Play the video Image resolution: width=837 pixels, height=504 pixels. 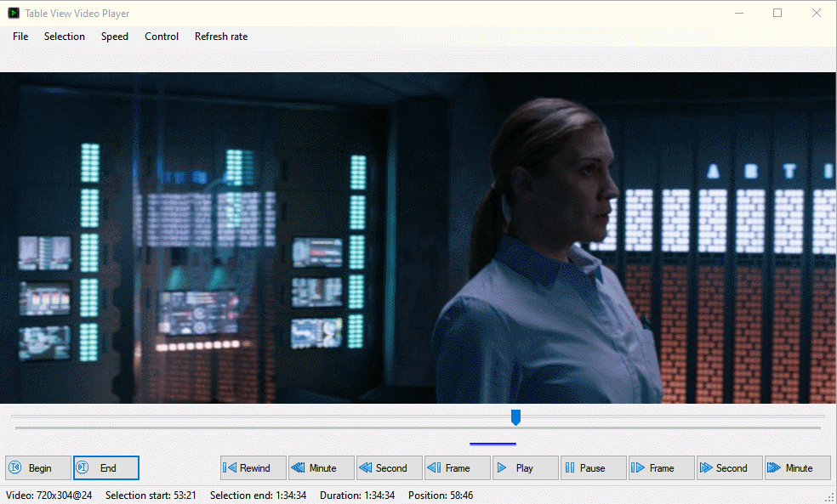point(526,467)
